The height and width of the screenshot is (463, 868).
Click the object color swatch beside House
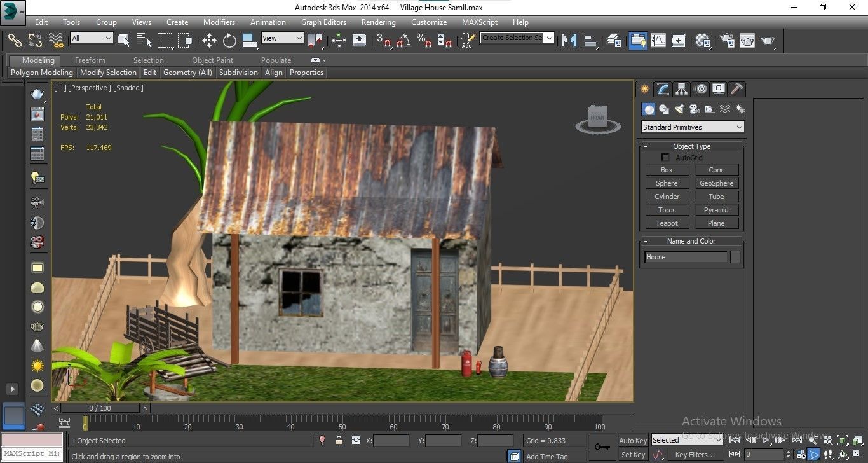tap(735, 257)
